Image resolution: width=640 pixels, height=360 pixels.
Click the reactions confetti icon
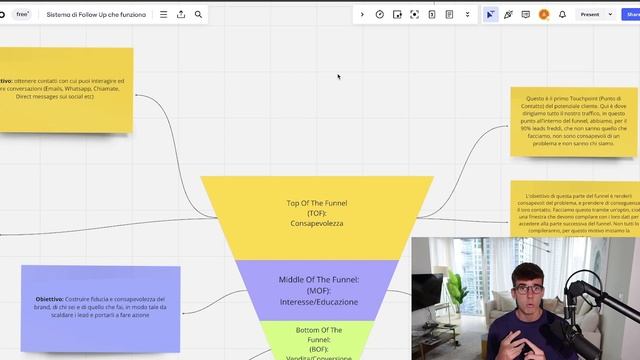pyautogui.click(x=508, y=15)
